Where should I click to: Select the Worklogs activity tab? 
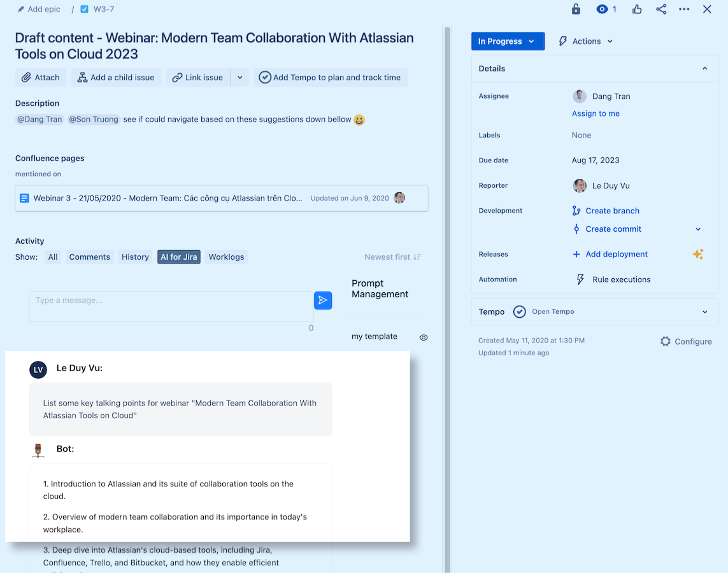click(x=226, y=257)
